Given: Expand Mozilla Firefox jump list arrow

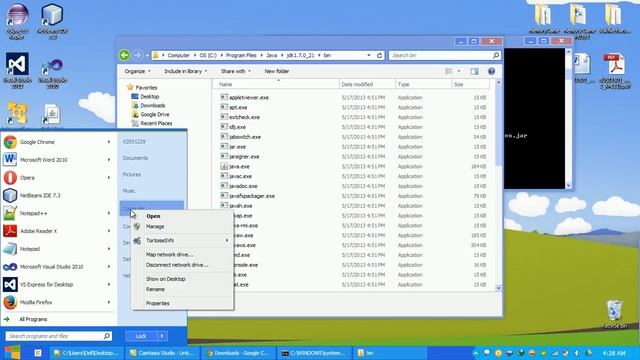Looking at the screenshot, I should pos(109,302).
